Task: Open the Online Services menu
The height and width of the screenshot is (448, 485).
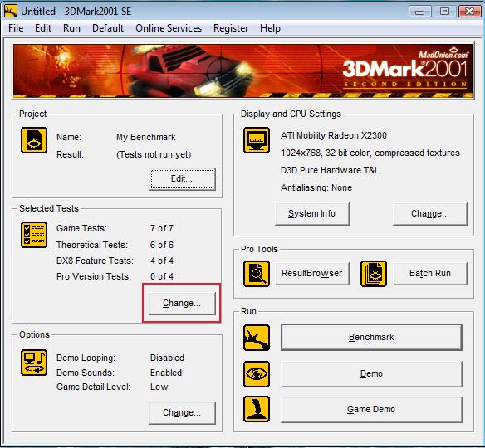Action: 169,28
